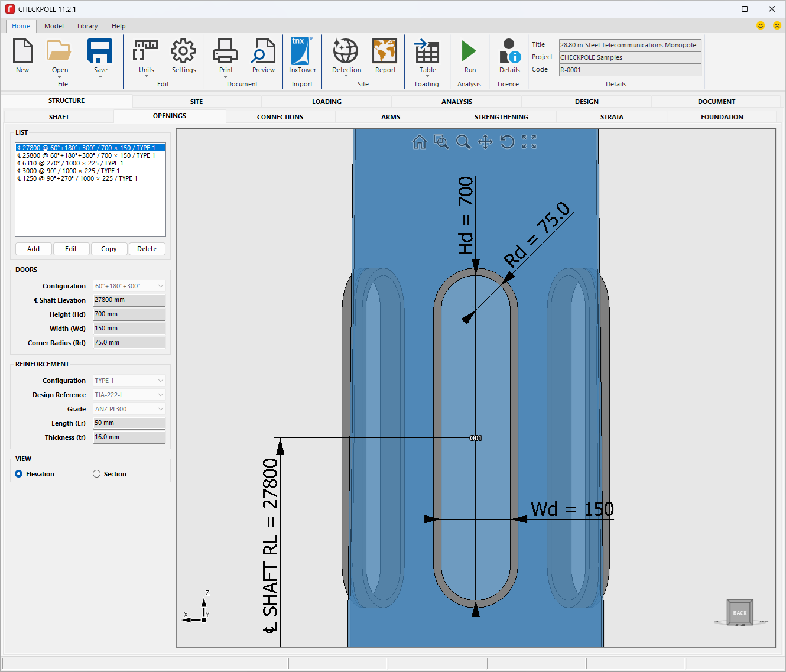Select list row "6310 @ 270° / 1000 × 225"
Viewport: 786px width, 672px height.
[x=90, y=163]
